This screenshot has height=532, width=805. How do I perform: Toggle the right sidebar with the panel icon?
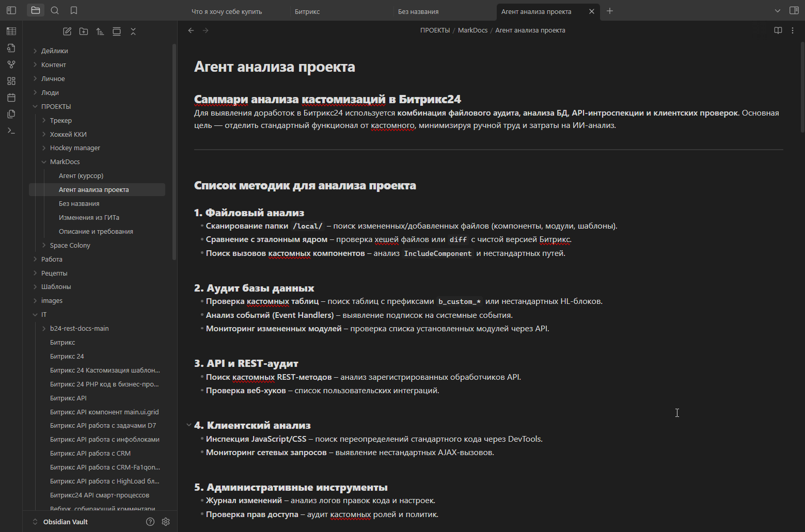coord(794,10)
